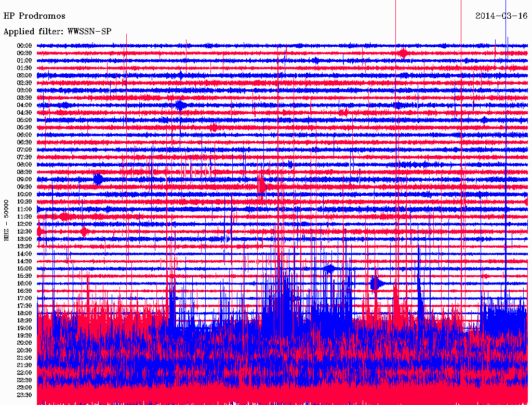Select the 14:00 time row label
This screenshot has width=532, height=405.
(24, 254)
